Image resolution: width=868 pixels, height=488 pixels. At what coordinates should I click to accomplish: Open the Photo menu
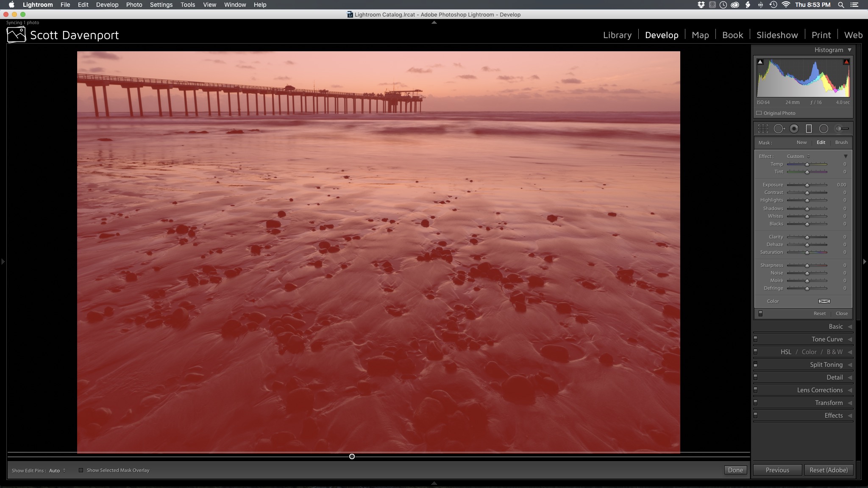pyautogui.click(x=134, y=5)
